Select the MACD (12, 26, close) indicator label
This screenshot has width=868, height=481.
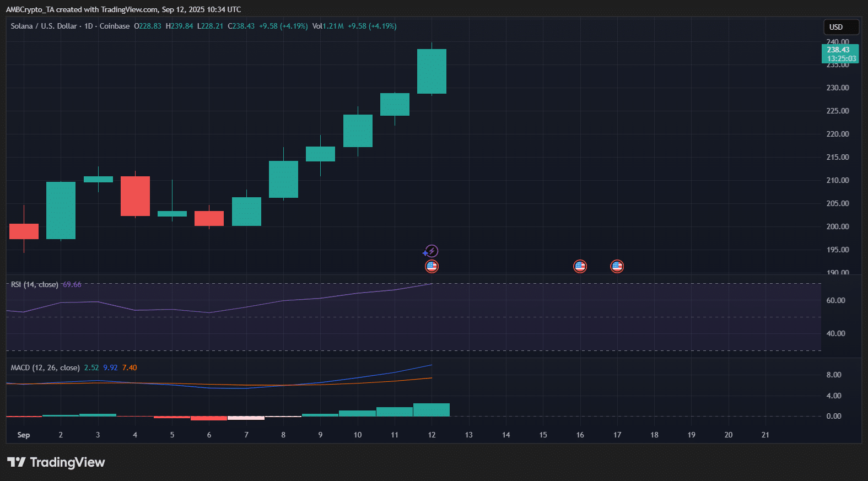pos(45,367)
